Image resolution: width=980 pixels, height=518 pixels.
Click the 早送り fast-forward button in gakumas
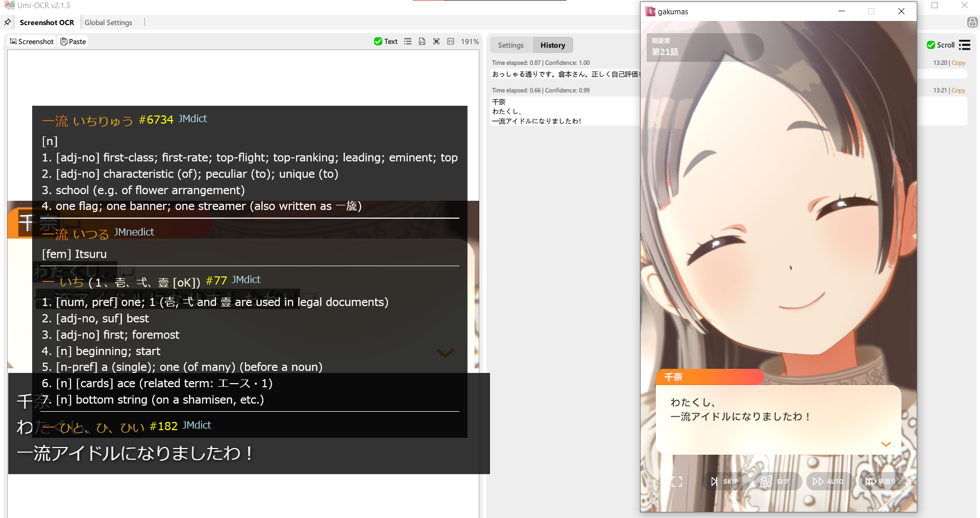880,481
